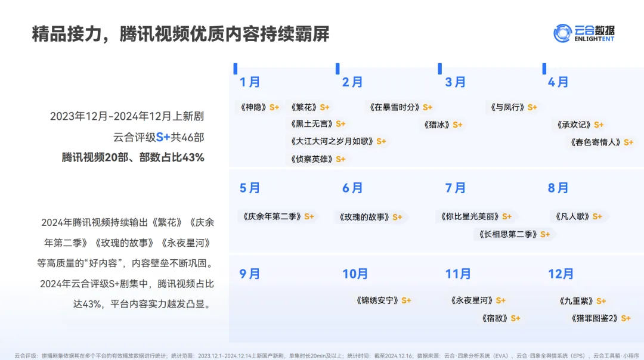Select the 6月 month heading
The width and height of the screenshot is (644, 360).
point(352,188)
